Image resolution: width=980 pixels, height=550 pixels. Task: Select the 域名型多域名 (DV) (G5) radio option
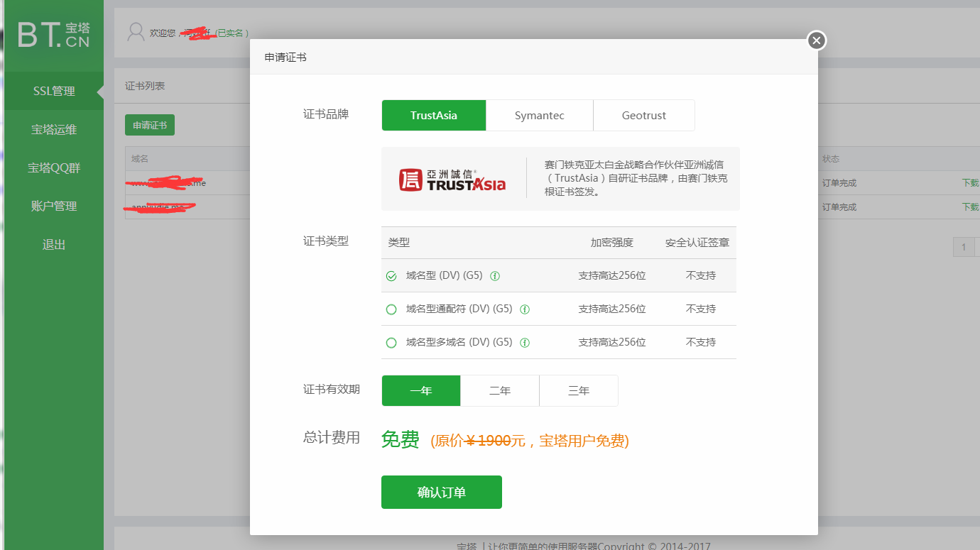391,343
